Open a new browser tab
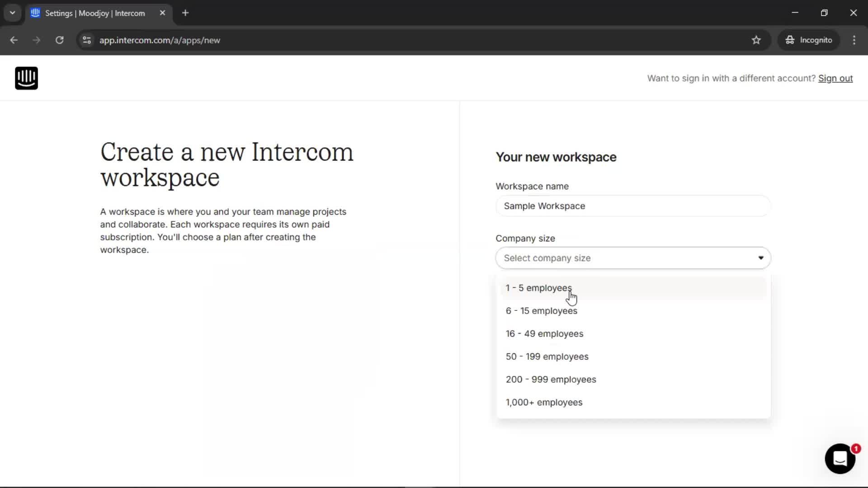Viewport: 868px width, 488px height. click(185, 13)
